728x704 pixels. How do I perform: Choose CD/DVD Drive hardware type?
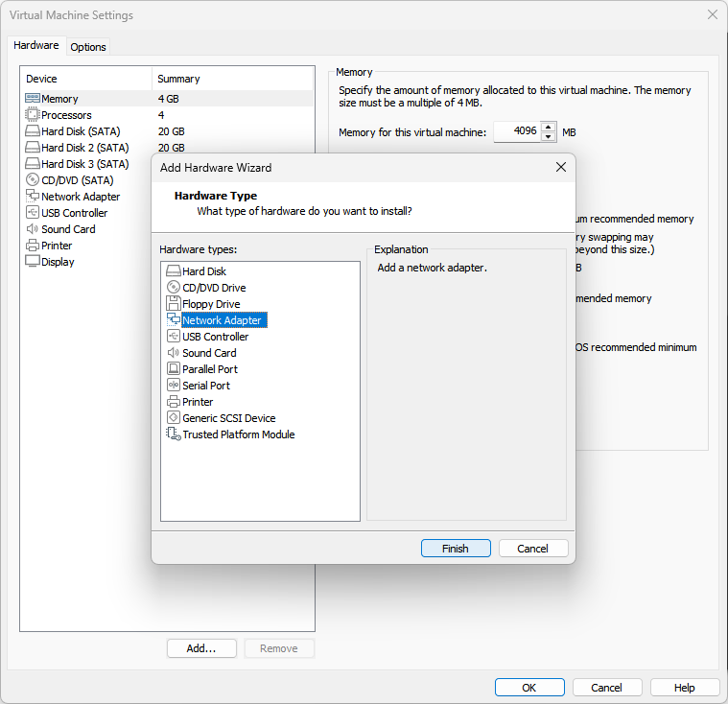click(x=213, y=288)
